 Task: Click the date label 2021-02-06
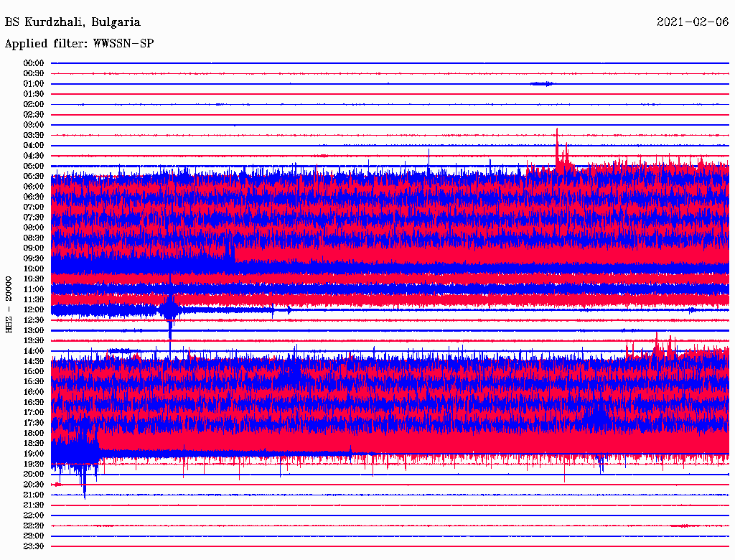693,22
